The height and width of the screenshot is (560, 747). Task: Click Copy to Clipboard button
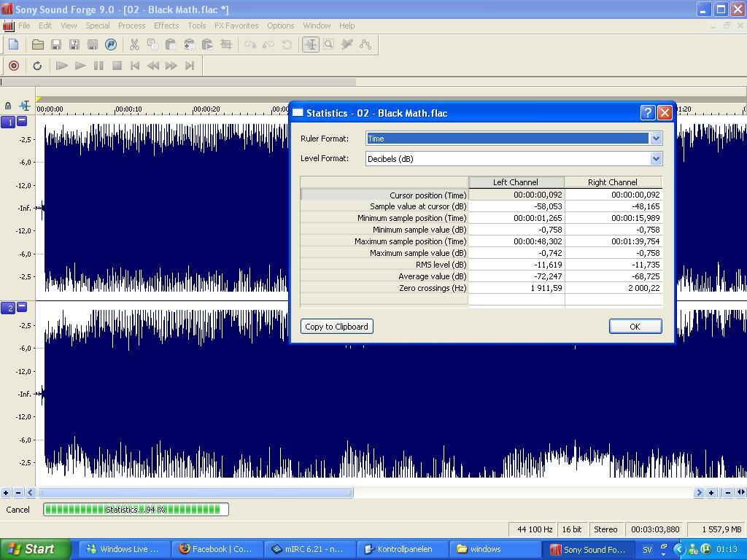[337, 327]
